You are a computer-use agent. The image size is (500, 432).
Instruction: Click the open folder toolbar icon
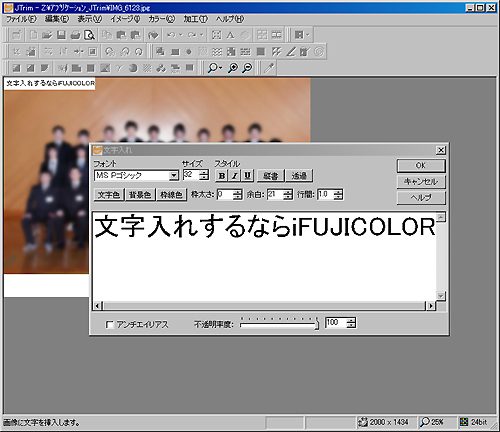(47, 35)
